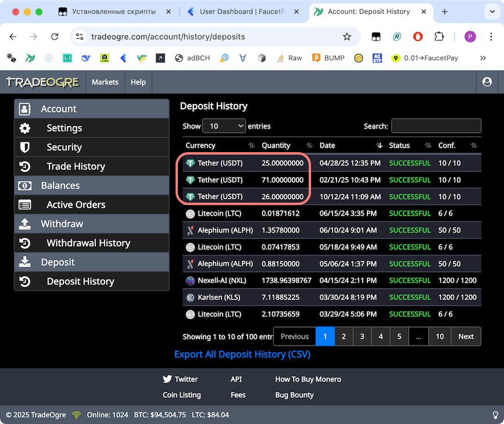Sort the table by Currency column
This screenshot has width=504, height=424.
point(220,146)
